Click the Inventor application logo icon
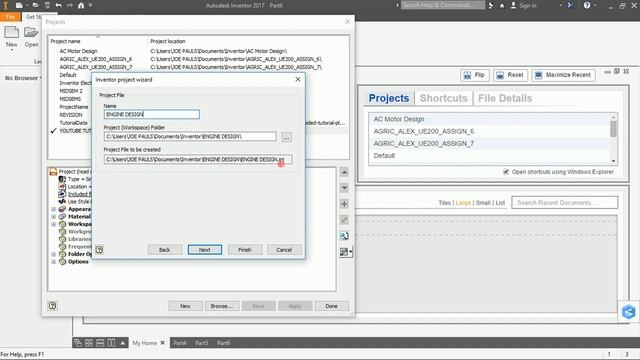The height and width of the screenshot is (360, 640). pyautogui.click(x=5, y=5)
